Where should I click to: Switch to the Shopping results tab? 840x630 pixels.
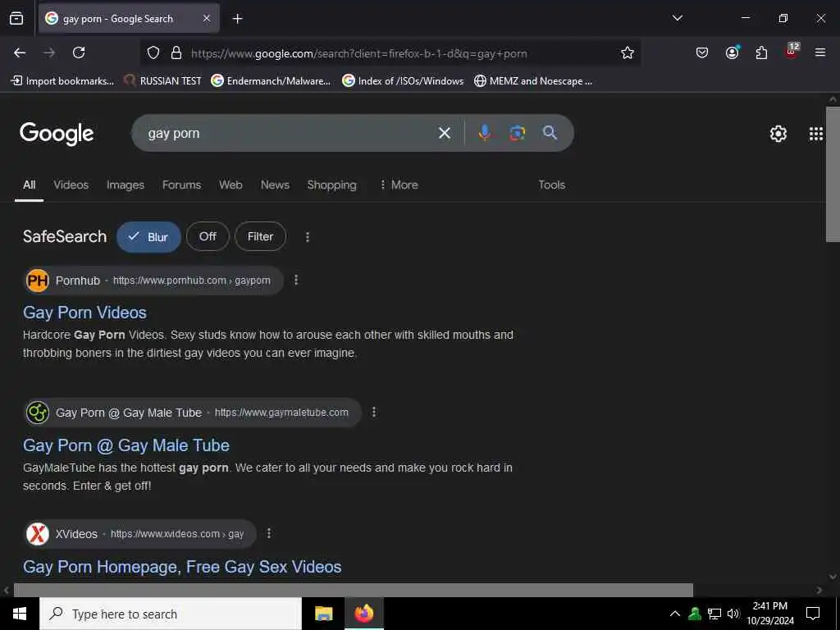click(331, 185)
